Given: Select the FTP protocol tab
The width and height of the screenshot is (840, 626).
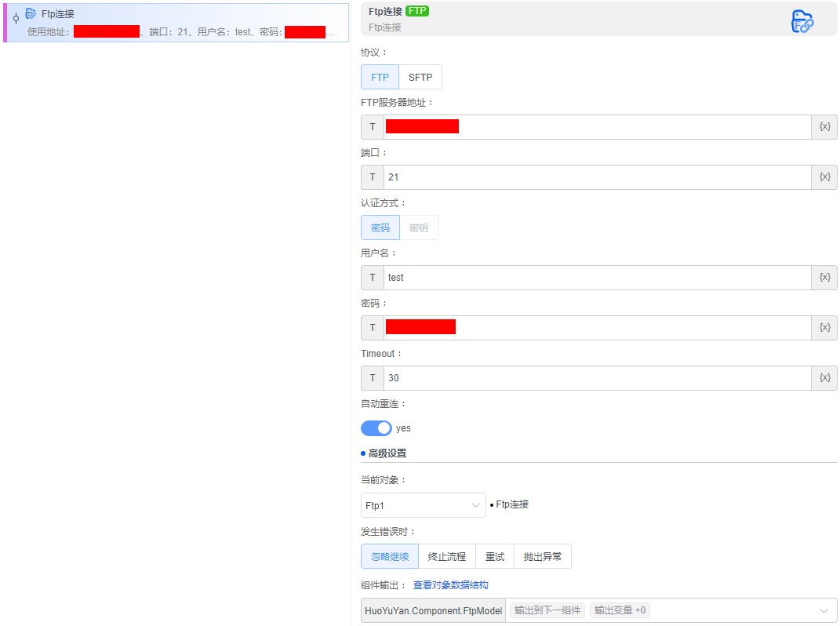Looking at the screenshot, I should tap(380, 77).
